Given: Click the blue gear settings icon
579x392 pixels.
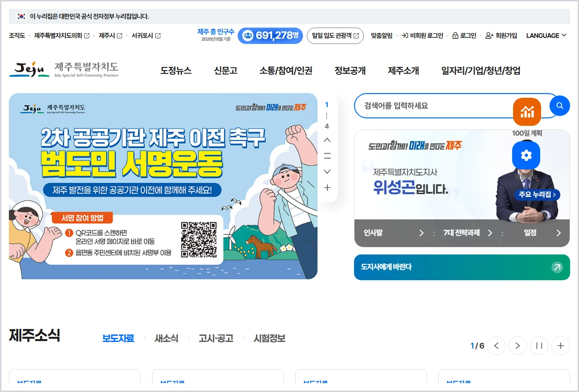Looking at the screenshot, I should (526, 155).
